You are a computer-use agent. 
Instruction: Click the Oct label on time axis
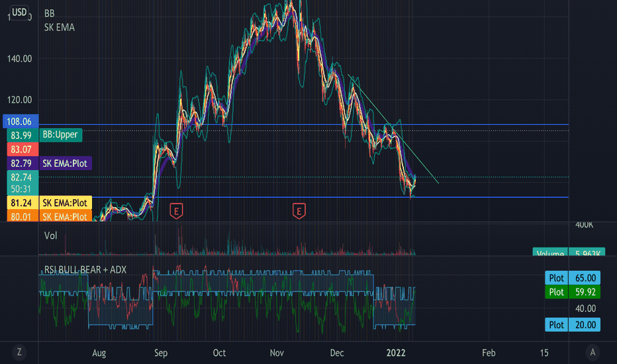point(219,353)
